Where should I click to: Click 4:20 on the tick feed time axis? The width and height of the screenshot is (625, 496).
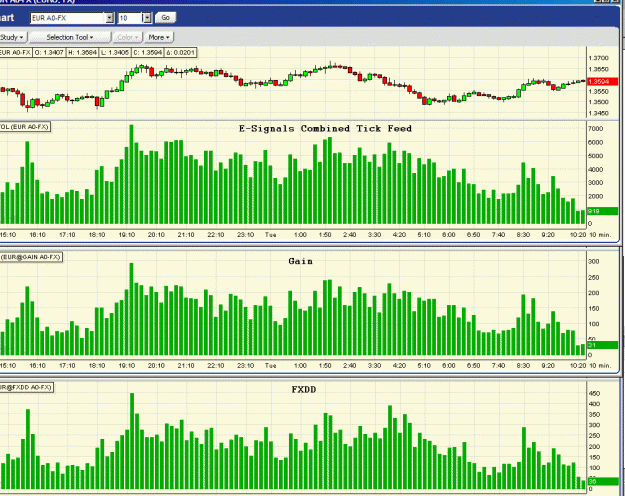pyautogui.click(x=399, y=235)
